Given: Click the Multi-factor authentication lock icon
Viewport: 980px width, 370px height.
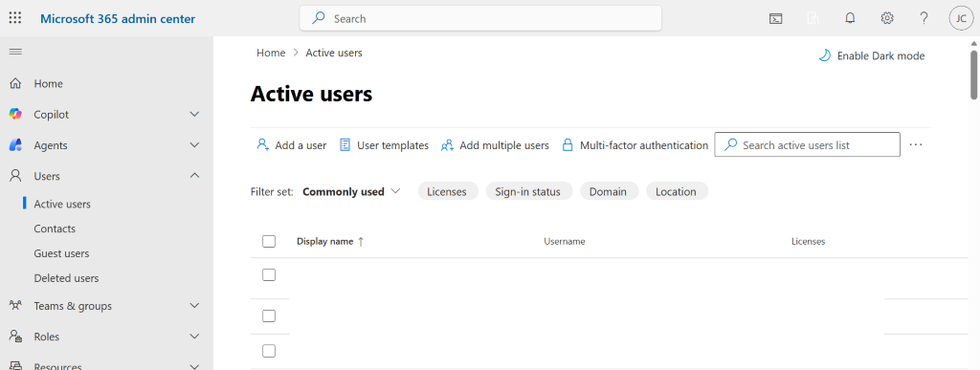Looking at the screenshot, I should [x=568, y=145].
